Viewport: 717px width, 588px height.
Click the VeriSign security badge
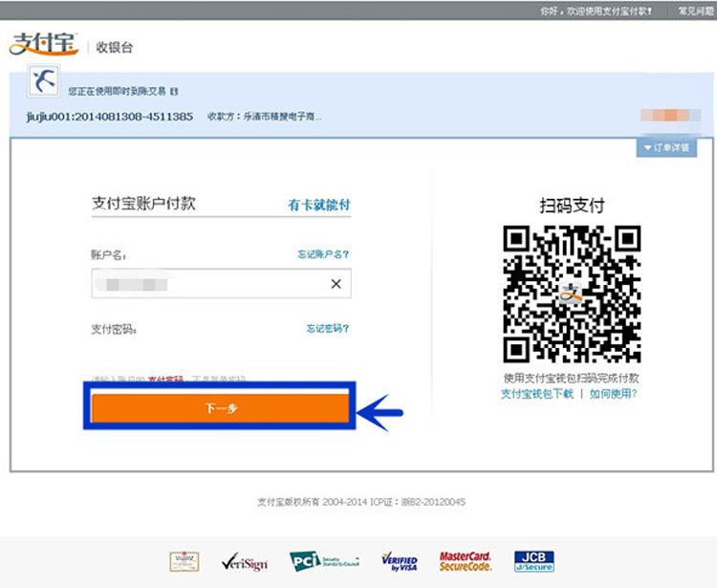(x=245, y=562)
